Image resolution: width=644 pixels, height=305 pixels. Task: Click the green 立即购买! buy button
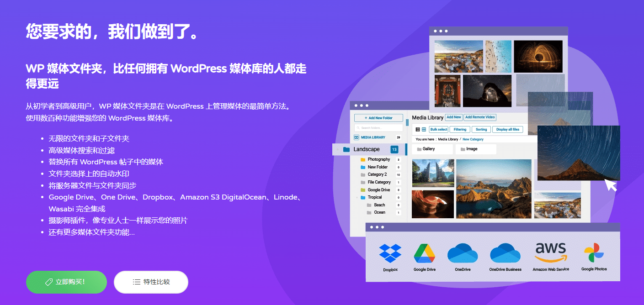[x=66, y=282]
